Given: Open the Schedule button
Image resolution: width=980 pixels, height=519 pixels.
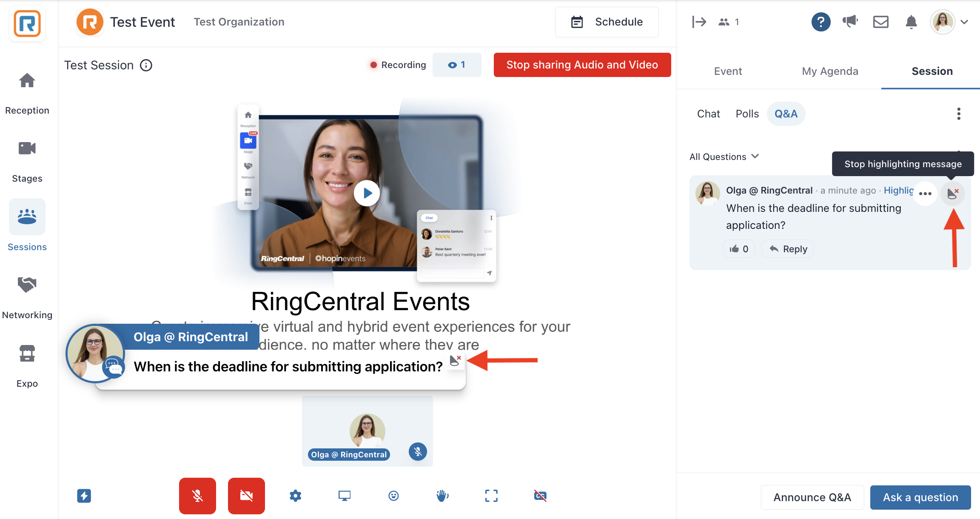Looking at the screenshot, I should pyautogui.click(x=607, y=22).
